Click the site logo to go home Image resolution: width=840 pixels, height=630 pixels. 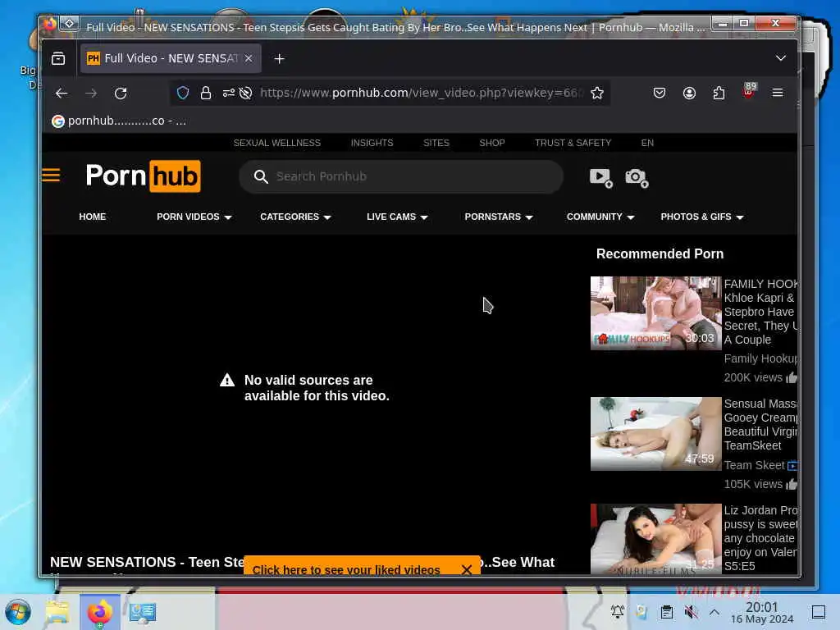143,176
